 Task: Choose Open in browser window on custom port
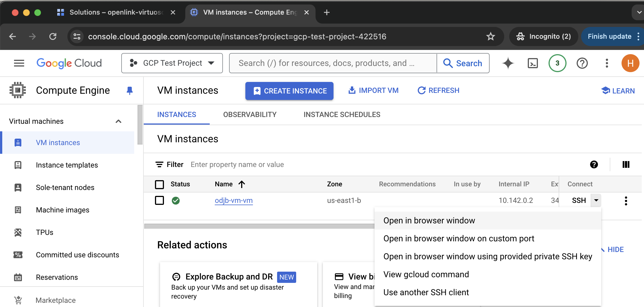coord(488,239)
